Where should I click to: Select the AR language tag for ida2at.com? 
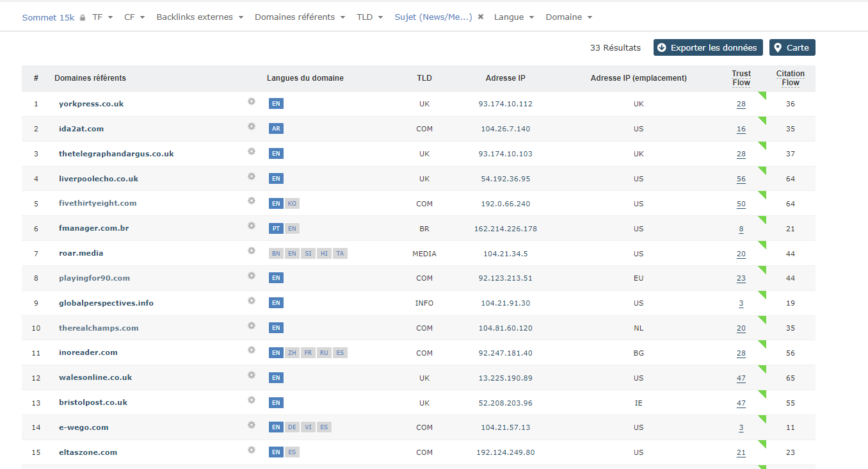tap(276, 129)
